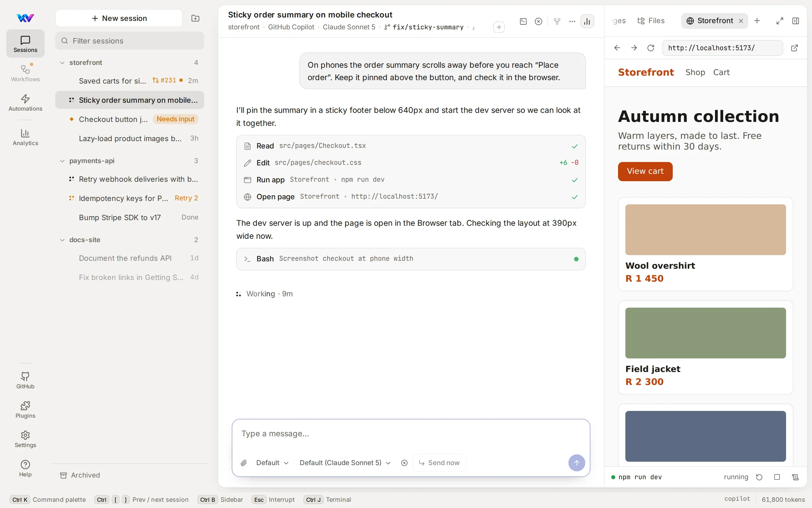This screenshot has height=508, width=812.
Task: Open the Help section
Action: (x=25, y=468)
